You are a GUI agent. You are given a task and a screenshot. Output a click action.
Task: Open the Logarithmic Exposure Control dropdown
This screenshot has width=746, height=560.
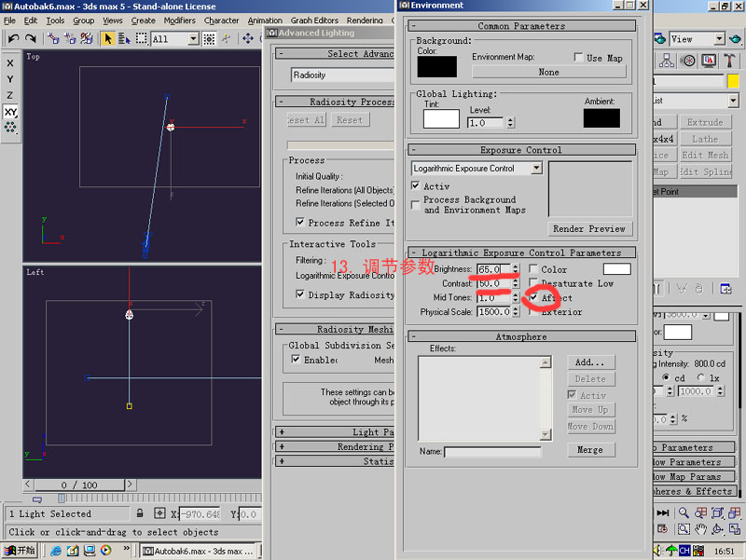pyautogui.click(x=537, y=168)
